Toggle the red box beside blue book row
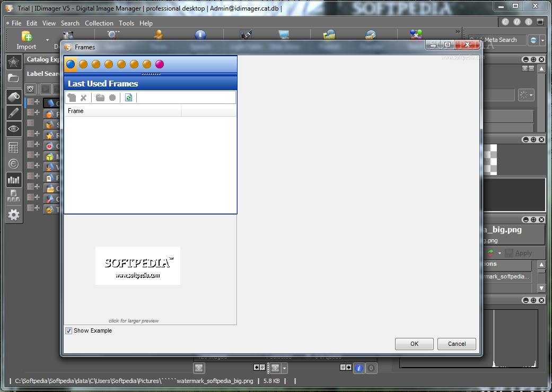Screen dimensions: 552x392 pyautogui.click(x=31, y=102)
